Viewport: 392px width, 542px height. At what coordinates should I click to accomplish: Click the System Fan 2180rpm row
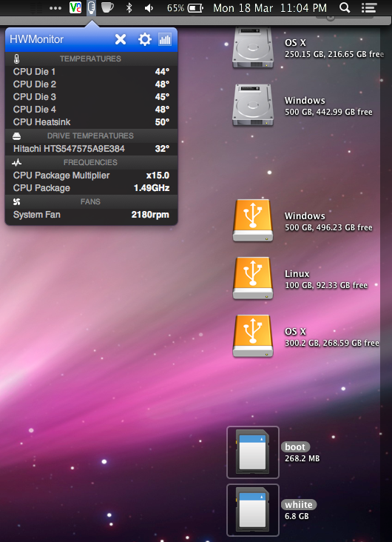pos(91,215)
